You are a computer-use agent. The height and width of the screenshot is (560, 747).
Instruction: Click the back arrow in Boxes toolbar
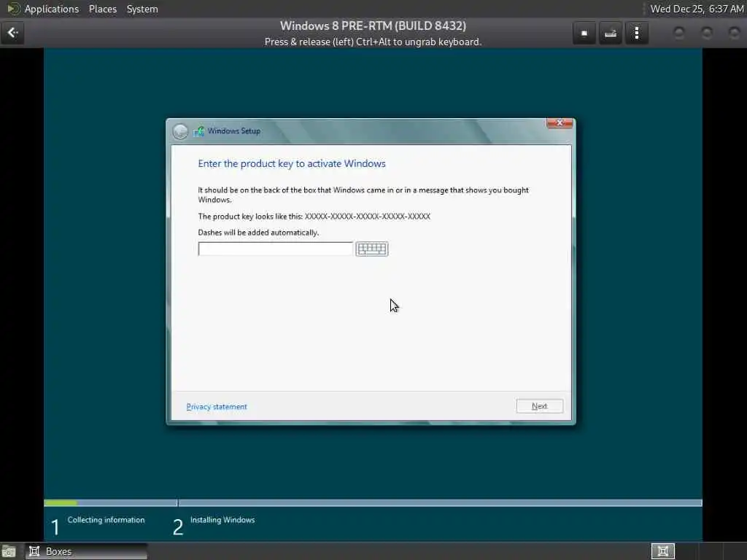click(12, 33)
